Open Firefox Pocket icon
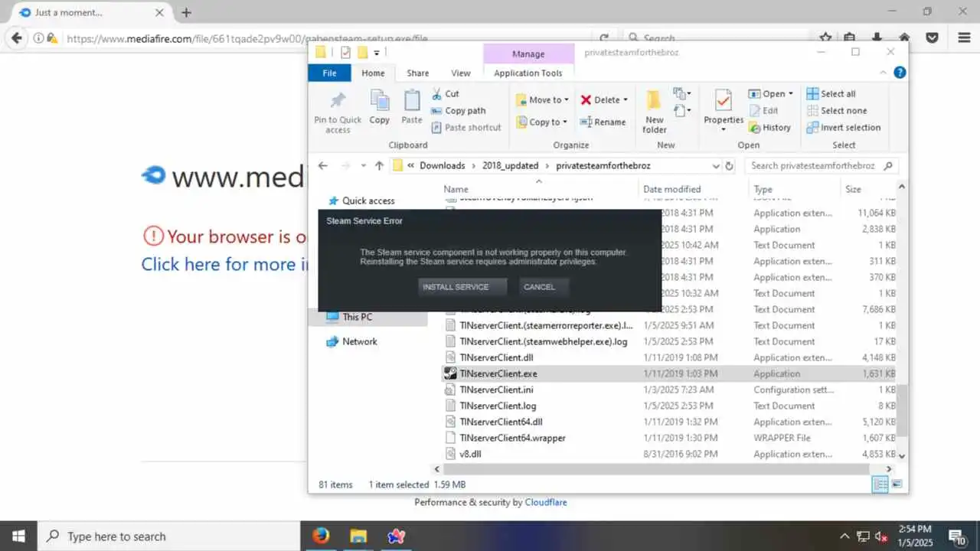Viewport: 980px width, 551px height. (x=932, y=37)
